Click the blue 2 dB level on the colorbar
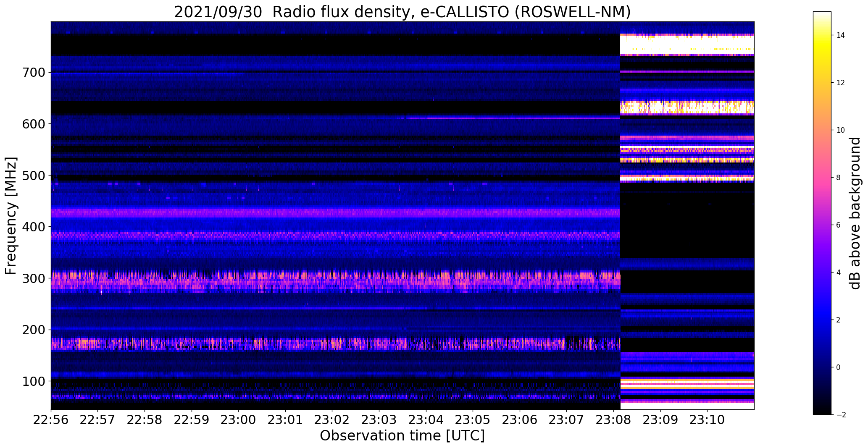868x448 pixels. [822, 320]
